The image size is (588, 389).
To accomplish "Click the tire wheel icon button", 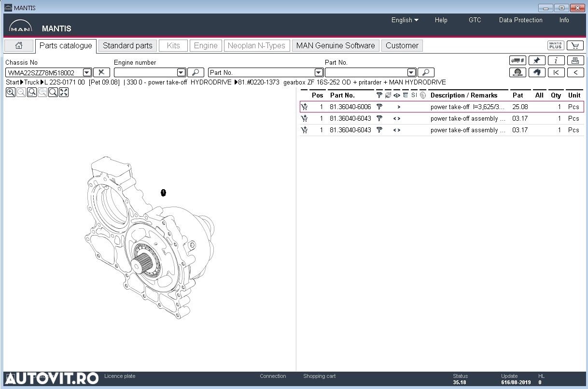I will (518, 72).
